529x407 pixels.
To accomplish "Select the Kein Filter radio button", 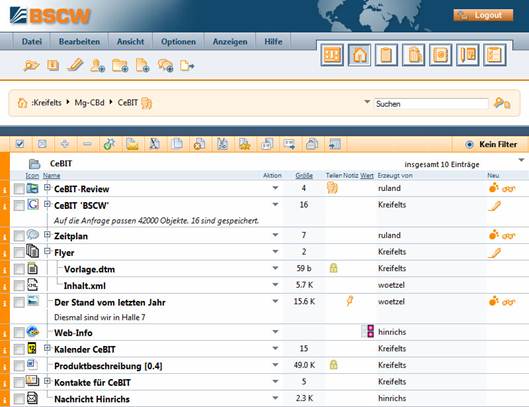I will pos(469,144).
